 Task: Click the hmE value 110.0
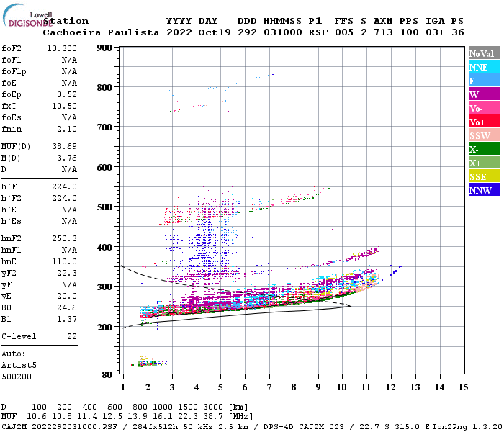point(64,261)
